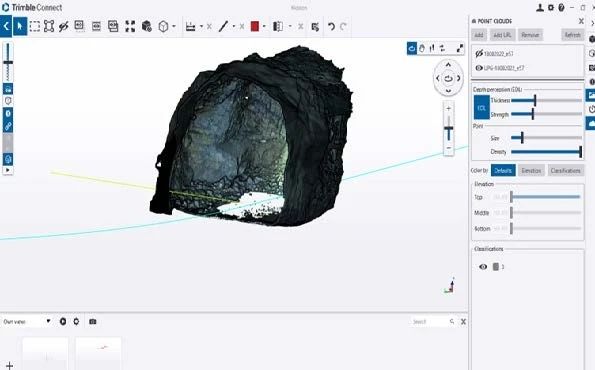Image resolution: width=595 pixels, height=370 pixels.
Task: Open the markup color dropdown arrow
Action: click(x=264, y=26)
